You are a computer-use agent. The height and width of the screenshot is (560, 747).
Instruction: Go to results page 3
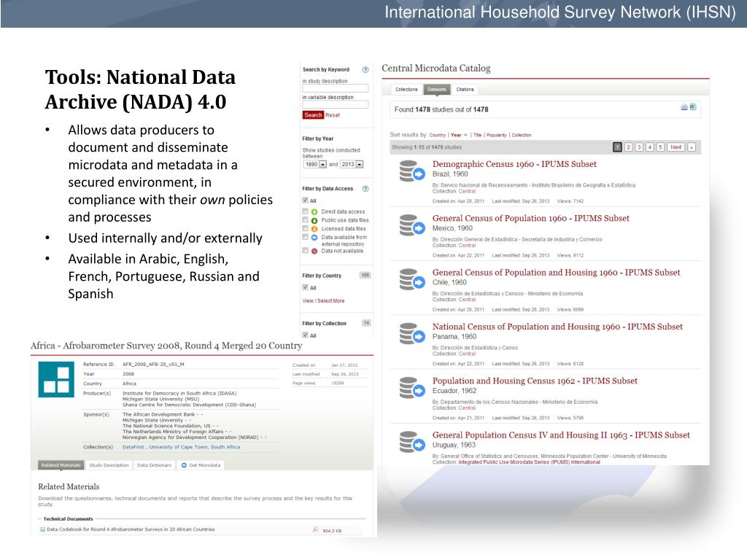point(639,147)
